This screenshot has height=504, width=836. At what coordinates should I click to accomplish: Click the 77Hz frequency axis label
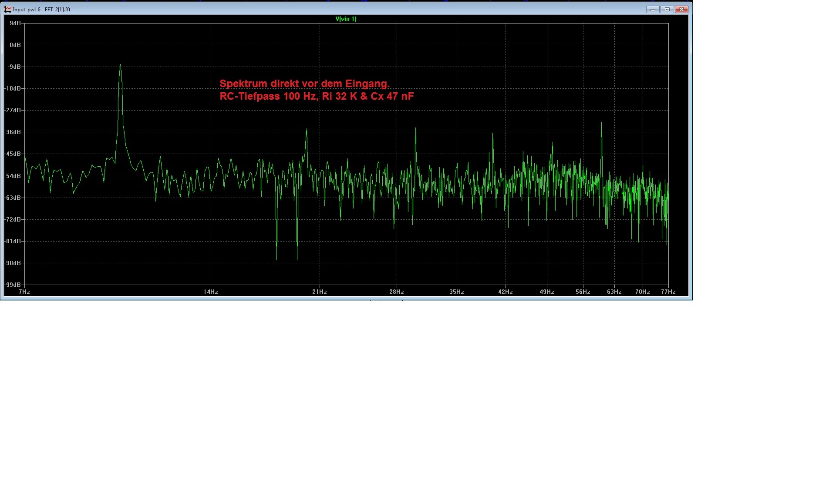(x=668, y=292)
